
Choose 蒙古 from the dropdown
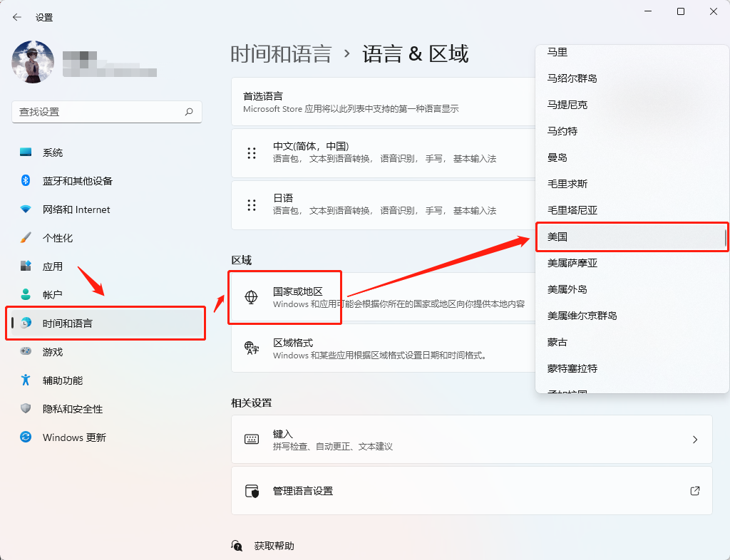pos(632,342)
